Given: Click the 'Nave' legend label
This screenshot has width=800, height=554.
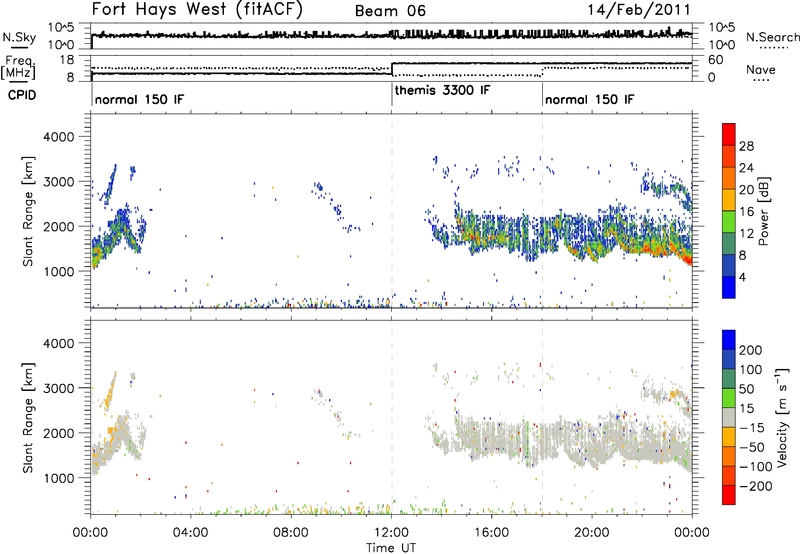Looking at the screenshot, I should pos(761,70).
